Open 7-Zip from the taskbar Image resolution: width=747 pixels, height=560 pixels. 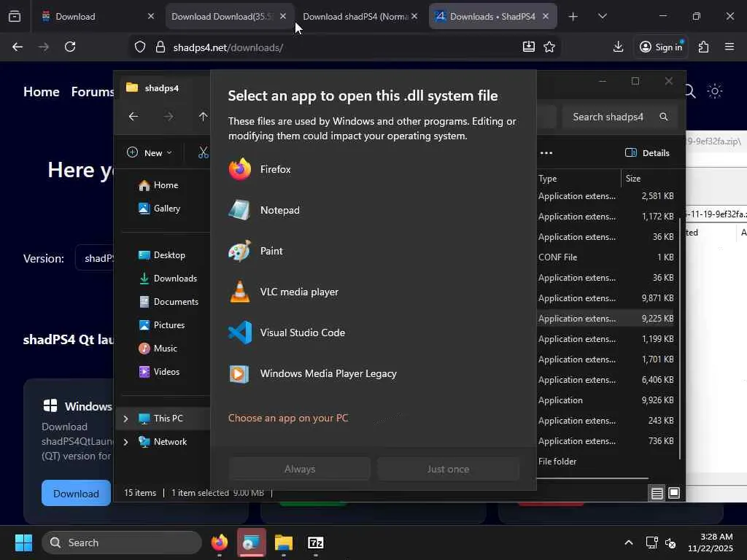[315, 542]
